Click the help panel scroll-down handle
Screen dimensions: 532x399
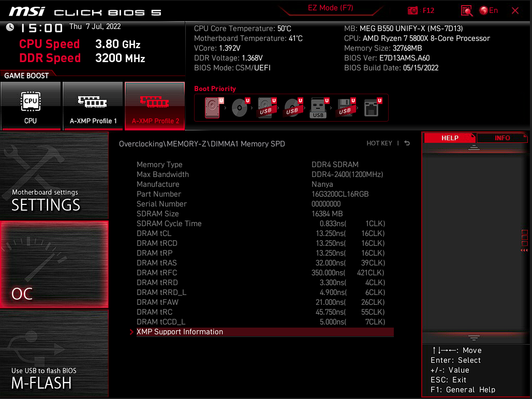click(474, 337)
